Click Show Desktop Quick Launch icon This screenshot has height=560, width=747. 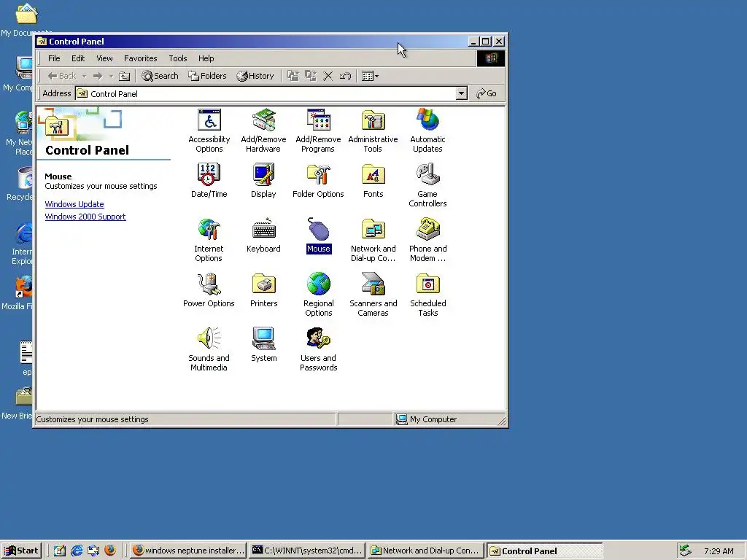click(x=60, y=551)
